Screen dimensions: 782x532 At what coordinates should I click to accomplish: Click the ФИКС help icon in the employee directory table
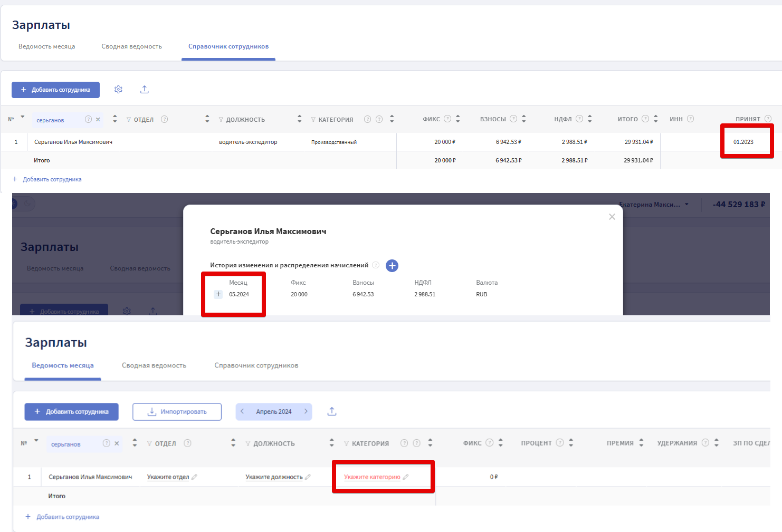point(447,119)
